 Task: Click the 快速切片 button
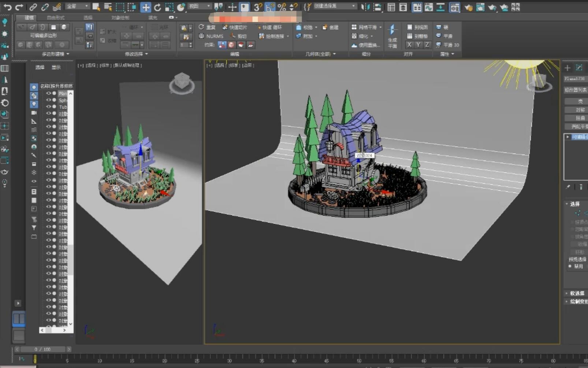(235, 27)
